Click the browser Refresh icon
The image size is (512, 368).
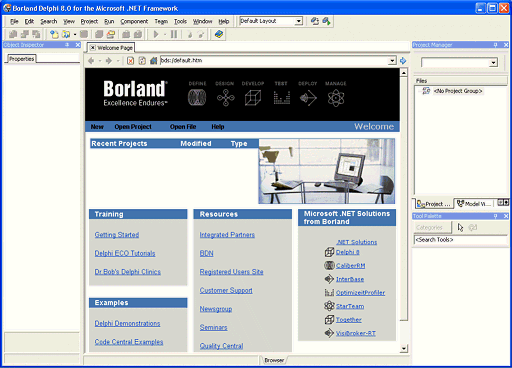pos(142,61)
